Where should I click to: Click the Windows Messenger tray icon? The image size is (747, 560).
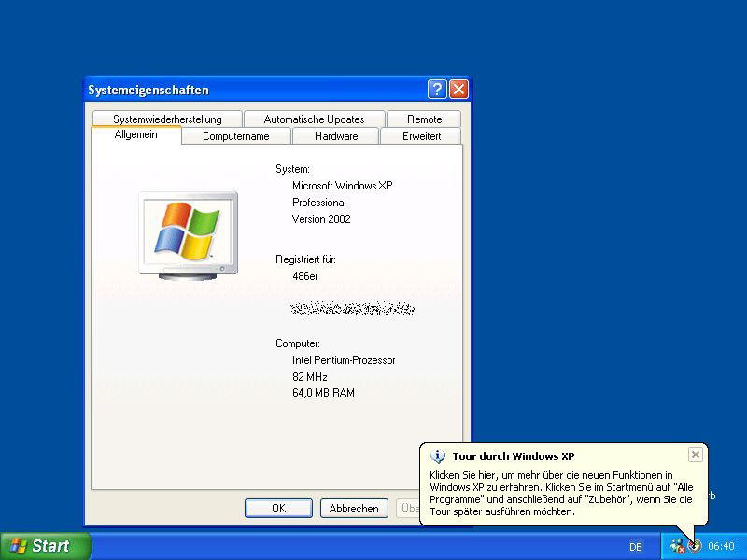pyautogui.click(x=677, y=546)
